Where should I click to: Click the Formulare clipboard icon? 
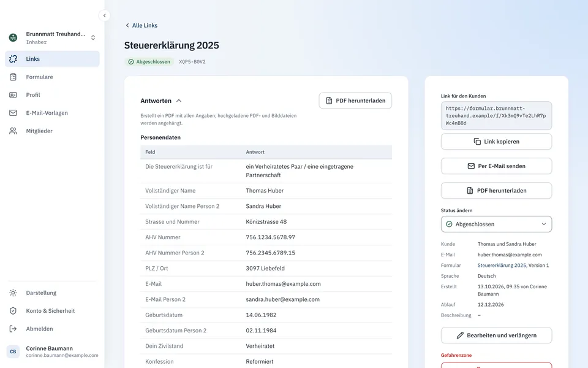(x=13, y=77)
